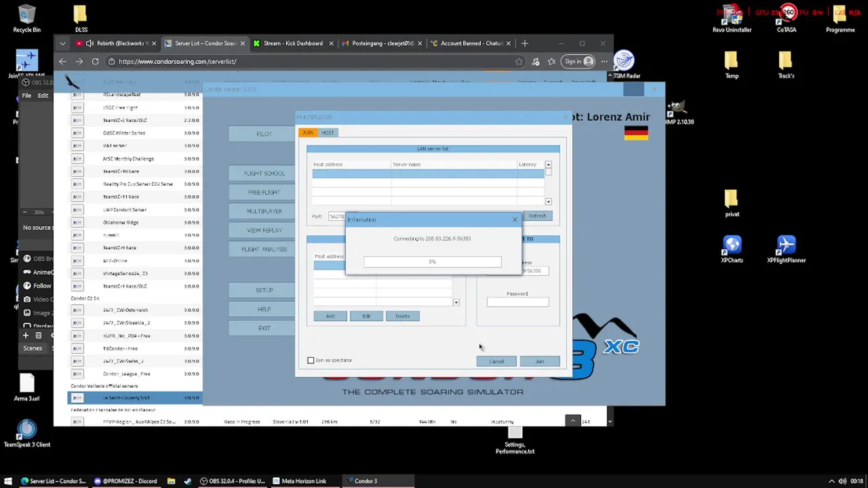
Task: Click Cancel in Multiplayer dialog
Action: [x=496, y=361]
